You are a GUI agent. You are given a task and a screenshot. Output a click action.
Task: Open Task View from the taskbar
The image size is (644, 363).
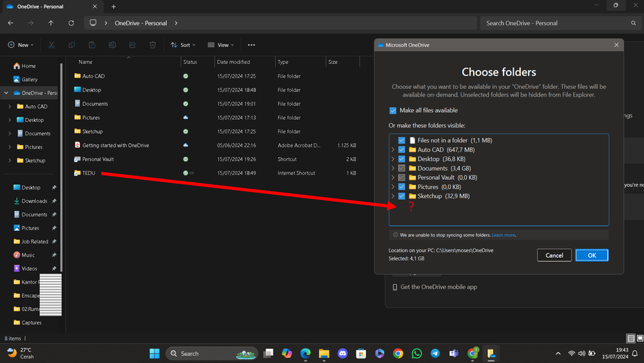coord(268,353)
